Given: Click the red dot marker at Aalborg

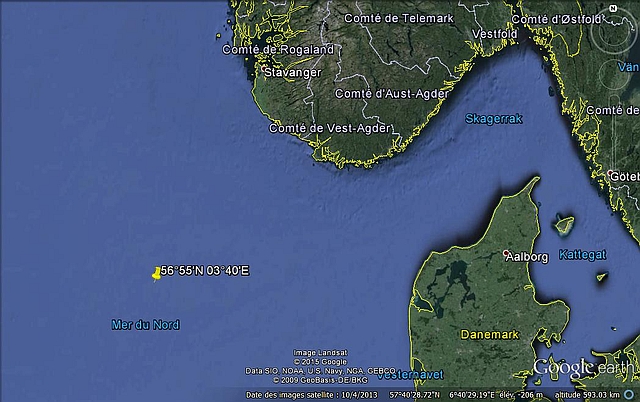Looking at the screenshot, I should (506, 253).
